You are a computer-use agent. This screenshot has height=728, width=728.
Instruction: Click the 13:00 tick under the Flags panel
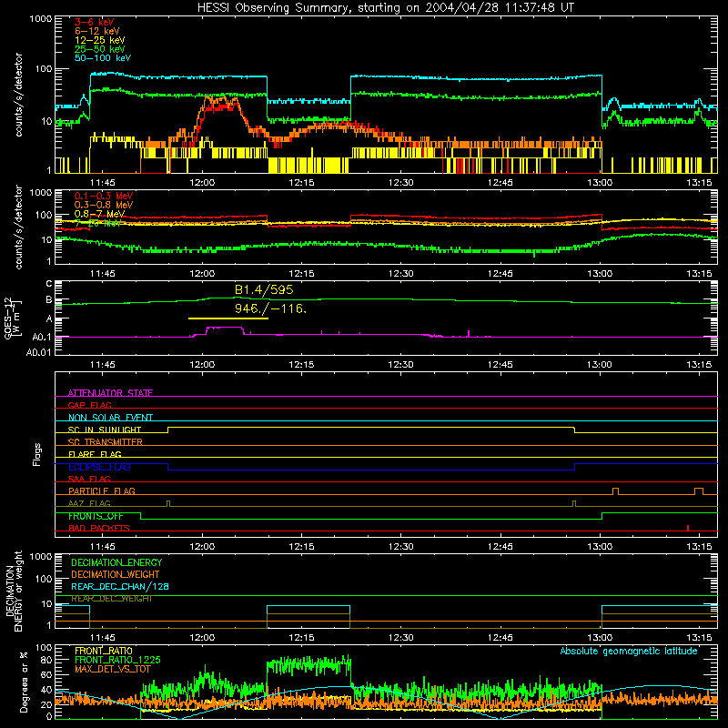[600, 547]
